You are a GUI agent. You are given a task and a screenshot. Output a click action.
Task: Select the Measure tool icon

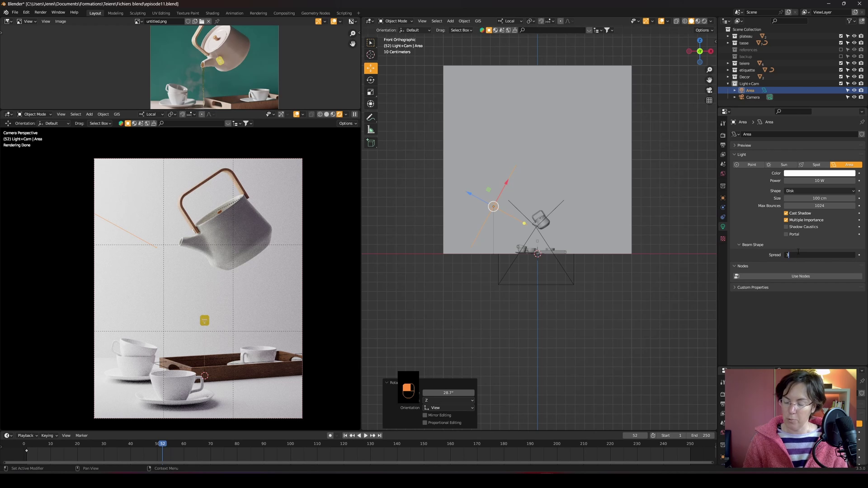(x=371, y=130)
